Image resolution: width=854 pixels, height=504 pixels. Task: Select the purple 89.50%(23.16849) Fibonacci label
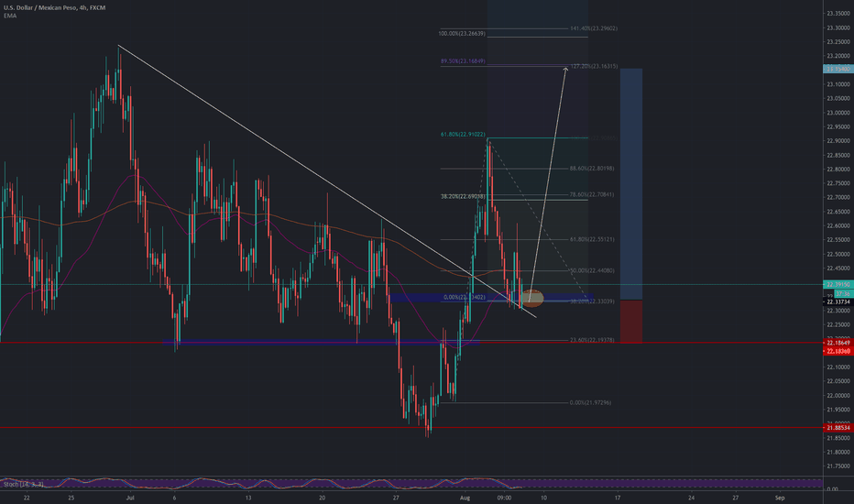[x=463, y=61]
